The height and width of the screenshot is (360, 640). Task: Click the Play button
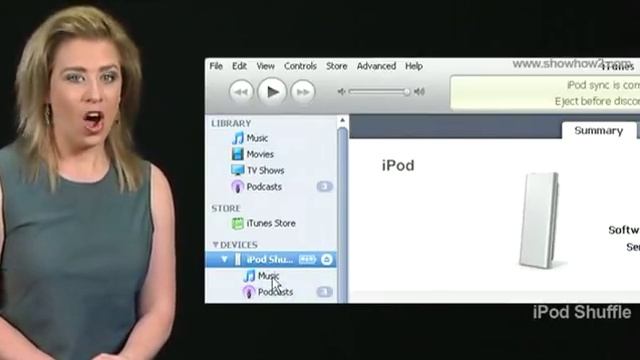(x=272, y=92)
